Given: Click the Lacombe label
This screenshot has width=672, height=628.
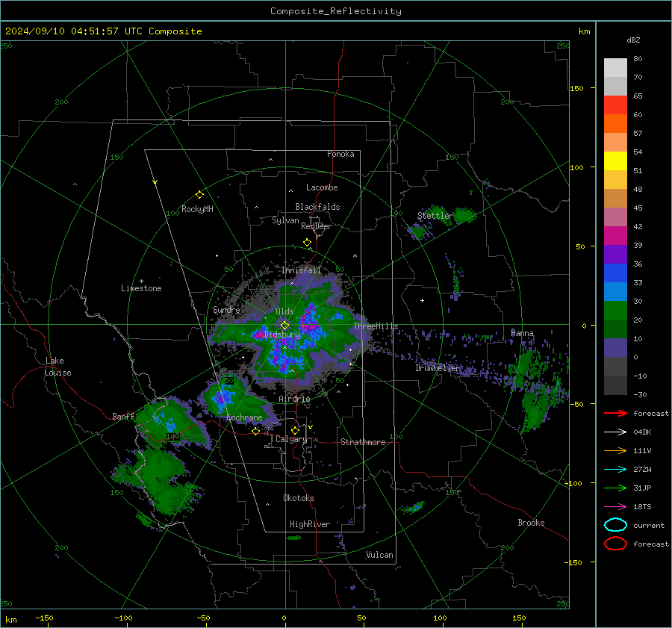Looking at the screenshot, I should click(322, 187).
